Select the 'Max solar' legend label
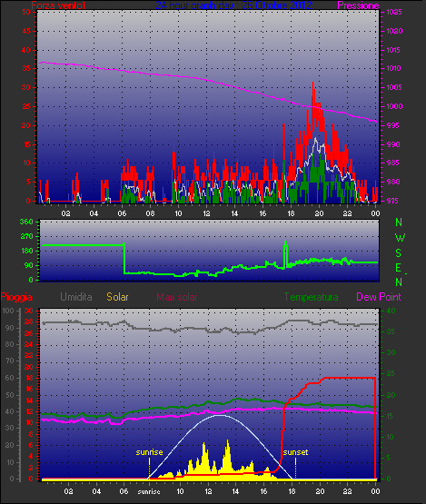 coord(177,297)
